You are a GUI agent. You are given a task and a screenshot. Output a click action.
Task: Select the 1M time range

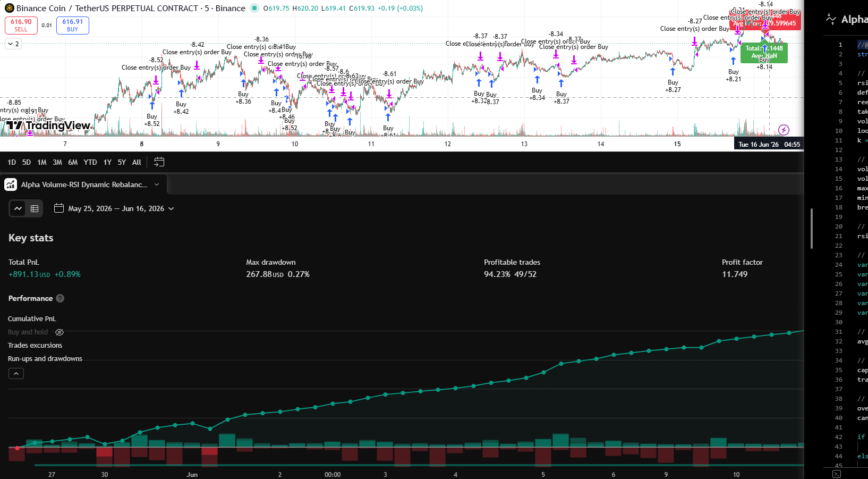[x=42, y=162]
